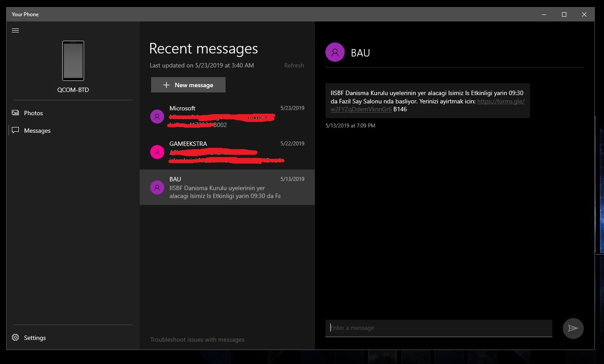Select the BAU conversation in the list
Image resolution: width=604 pixels, height=364 pixels.
tap(227, 187)
